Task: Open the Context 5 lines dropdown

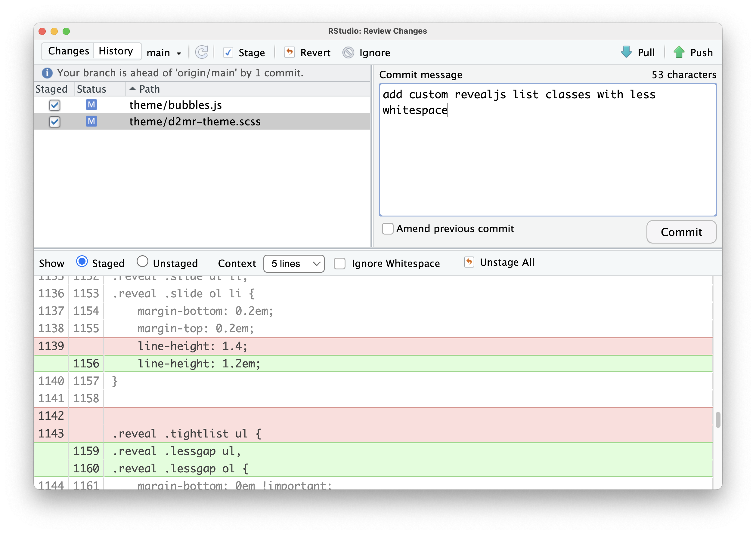Action: [x=294, y=264]
